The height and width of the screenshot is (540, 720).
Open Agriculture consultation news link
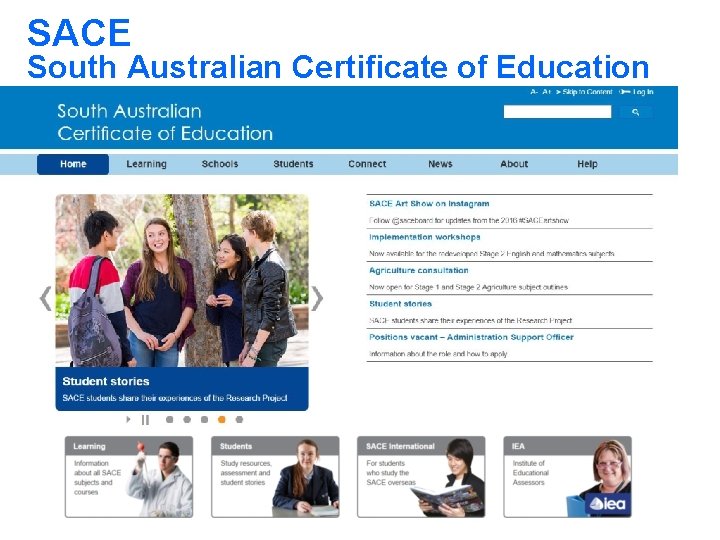coord(418,270)
